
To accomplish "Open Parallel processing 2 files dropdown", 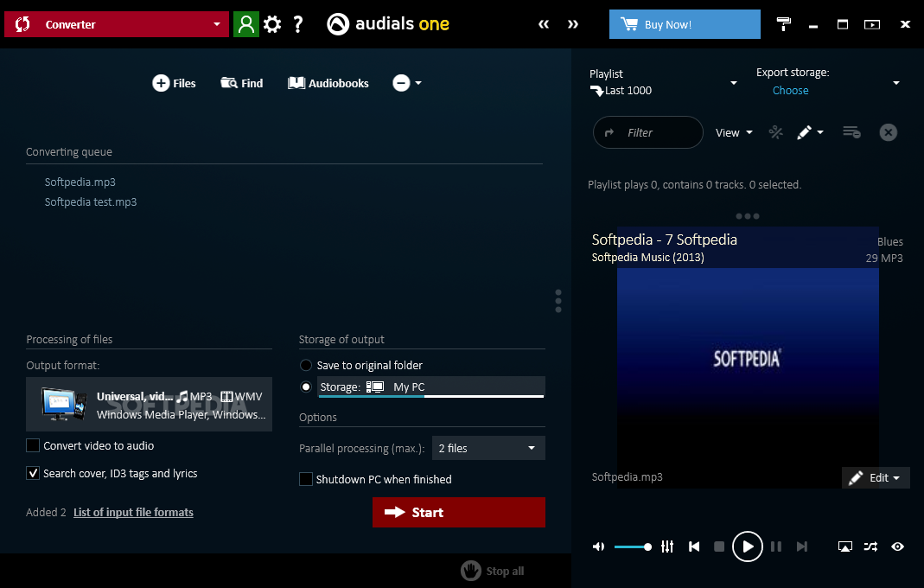I will [x=488, y=448].
